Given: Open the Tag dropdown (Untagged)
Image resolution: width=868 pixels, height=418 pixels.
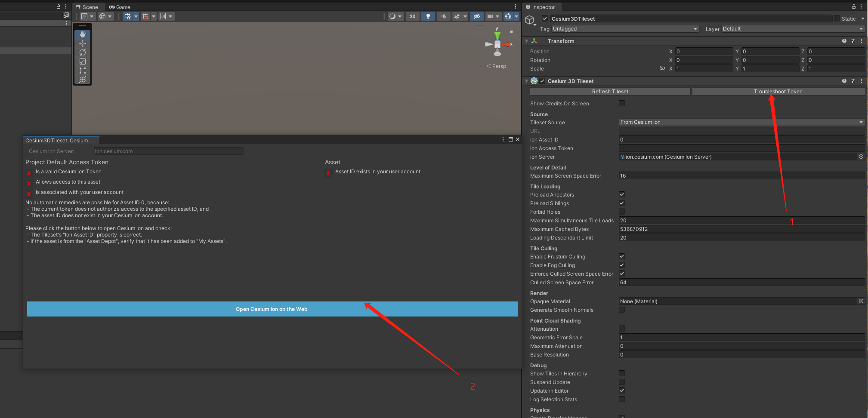Looking at the screenshot, I should pos(625,29).
